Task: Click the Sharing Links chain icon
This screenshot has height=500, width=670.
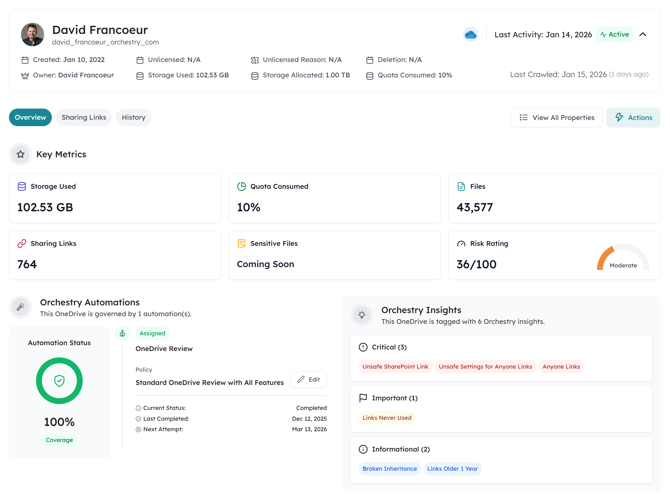Action: click(22, 244)
